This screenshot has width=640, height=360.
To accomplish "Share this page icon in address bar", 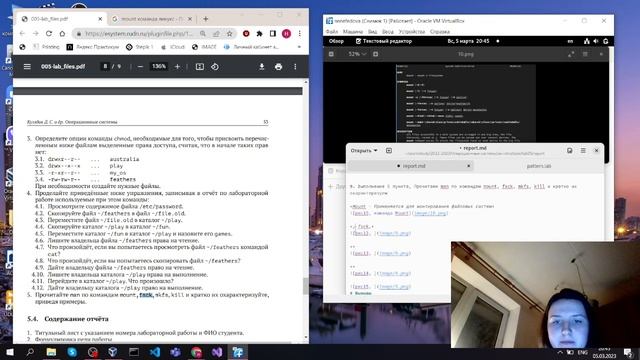I will tap(216, 33).
